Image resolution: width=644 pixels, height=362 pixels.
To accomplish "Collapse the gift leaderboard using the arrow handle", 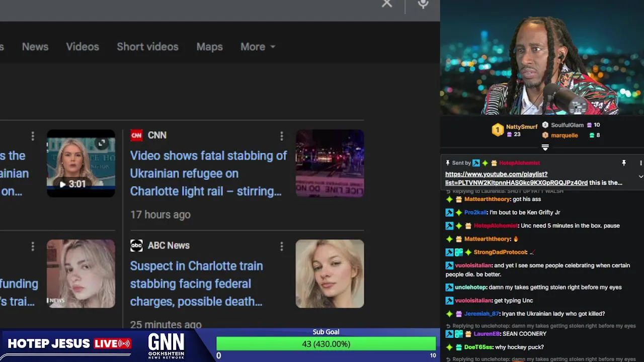I will (545, 147).
